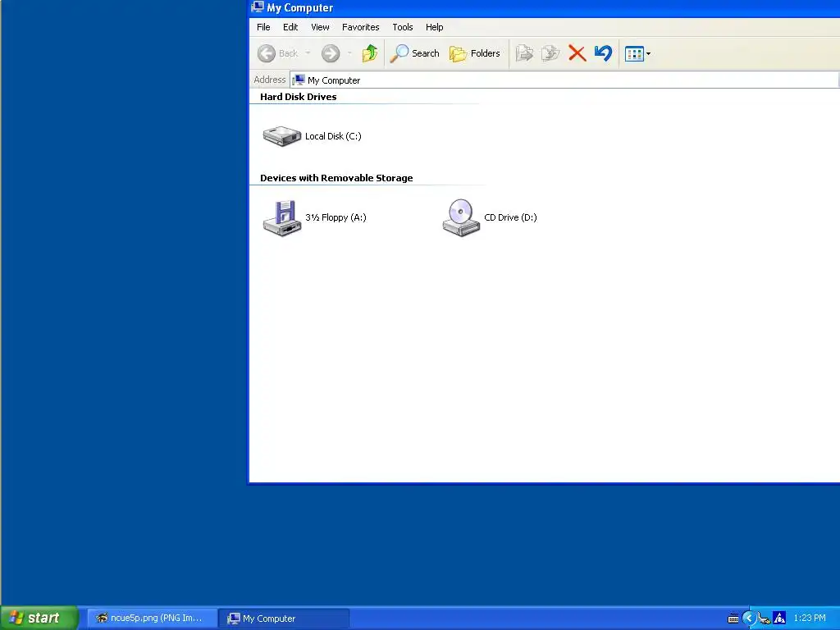840x630 pixels.
Task: Switch to ncue5p.png taskbar window
Action: [151, 619]
